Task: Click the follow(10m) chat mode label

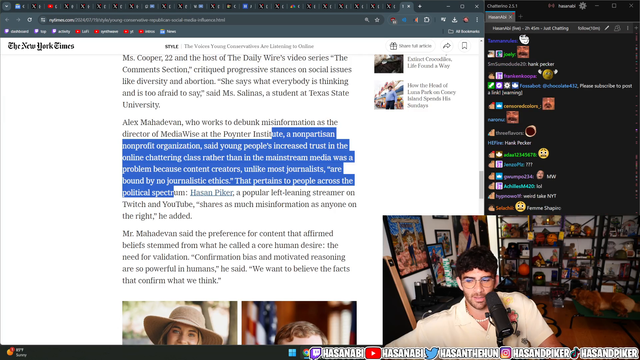Action: click(589, 28)
